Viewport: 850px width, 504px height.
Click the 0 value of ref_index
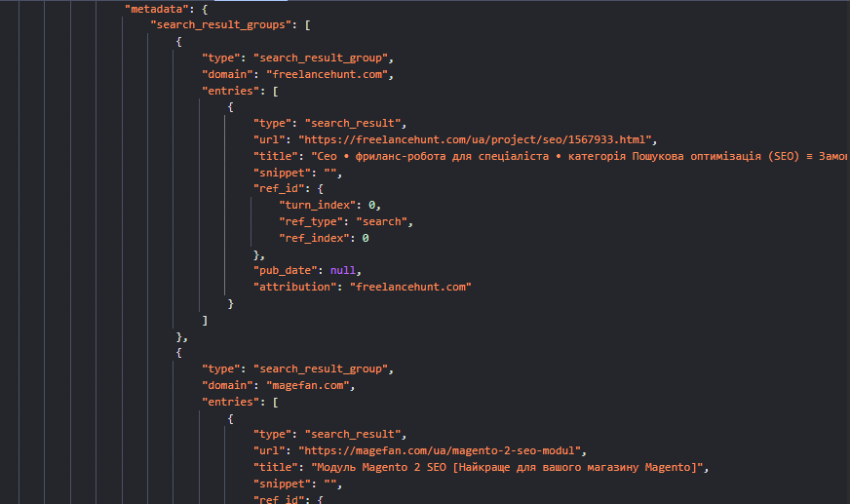pyautogui.click(x=366, y=238)
